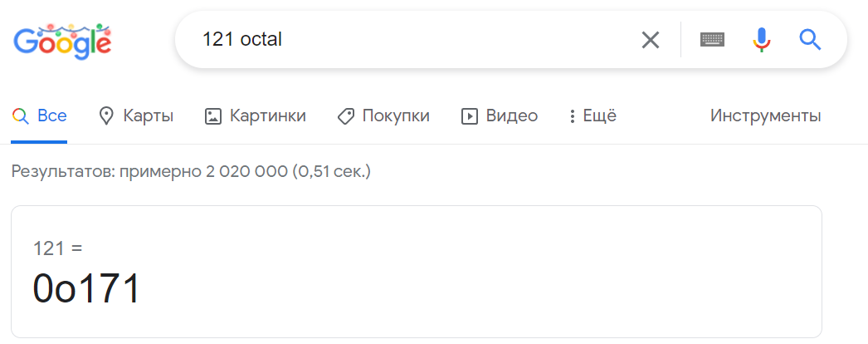Screen dimensions: 868x344
Task: Click into the "121 octal" search field
Action: coord(415,39)
